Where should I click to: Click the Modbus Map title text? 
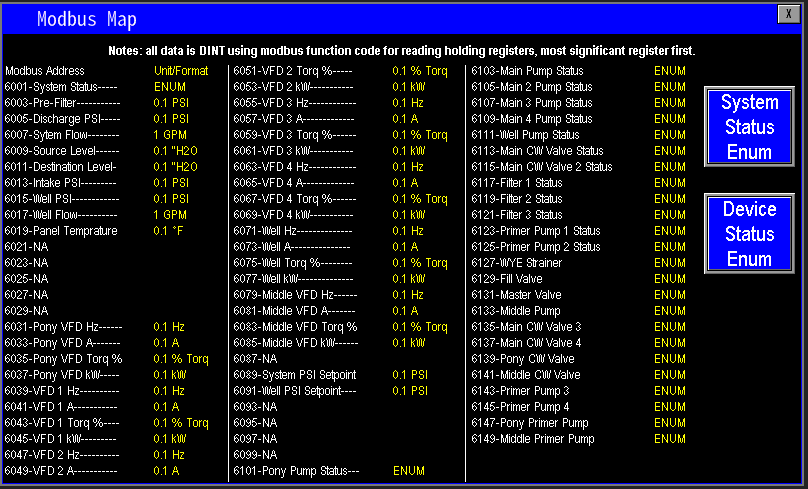click(x=87, y=19)
